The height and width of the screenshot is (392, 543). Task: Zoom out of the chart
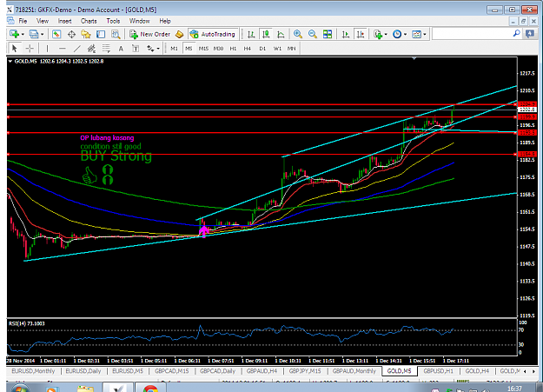pos(313,34)
